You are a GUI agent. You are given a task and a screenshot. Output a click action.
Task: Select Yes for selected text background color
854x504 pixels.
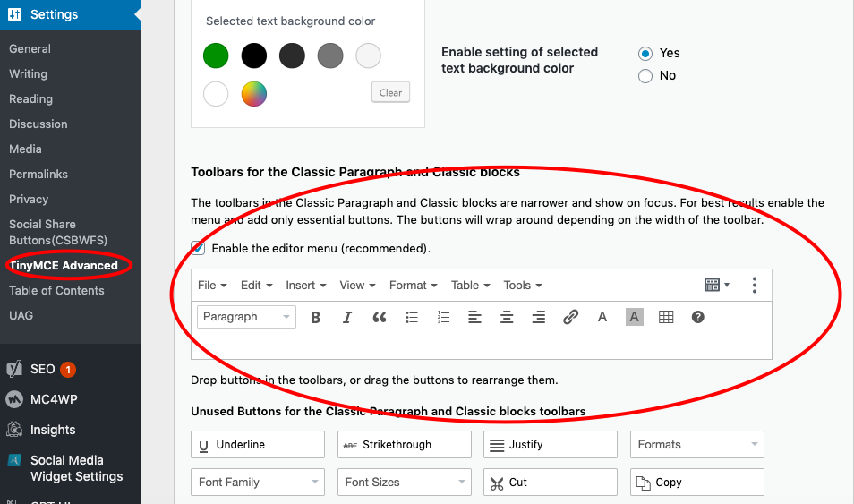point(645,54)
